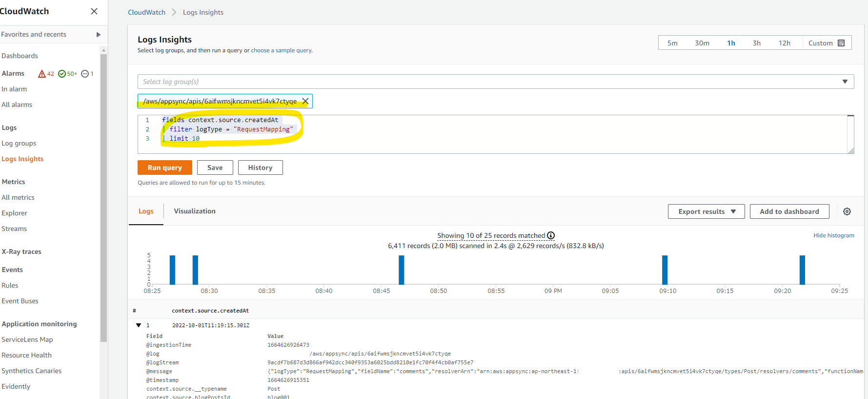This screenshot has width=868, height=399.
Task: Switch to the Visualization tab
Action: (x=195, y=211)
